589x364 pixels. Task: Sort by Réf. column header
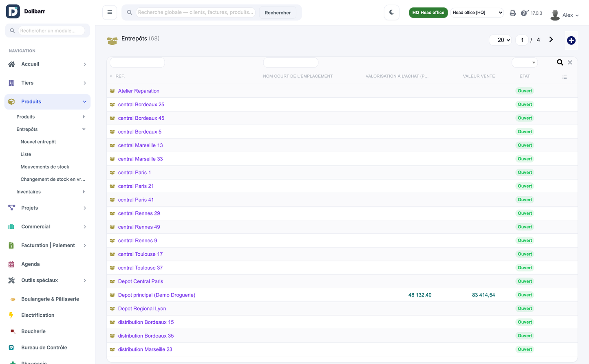click(120, 76)
